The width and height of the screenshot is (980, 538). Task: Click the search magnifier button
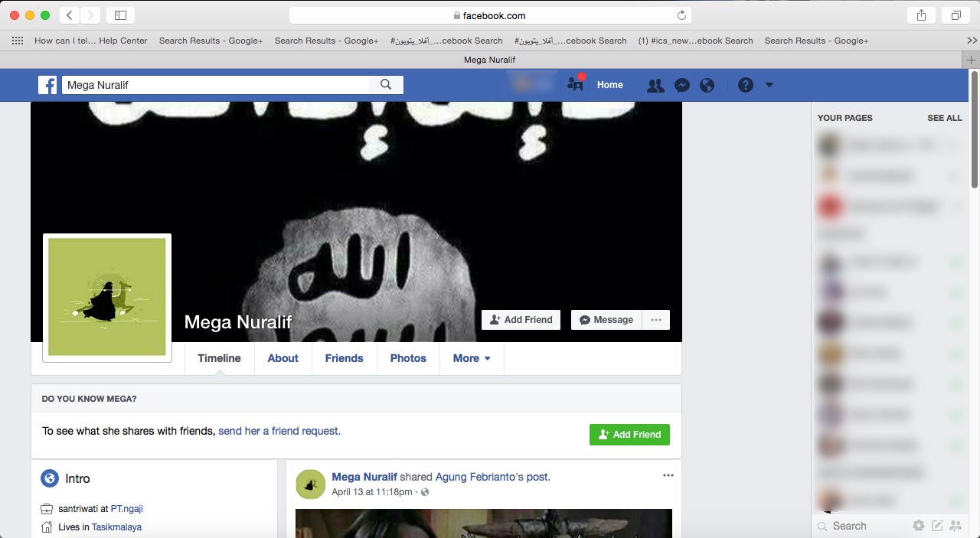386,85
